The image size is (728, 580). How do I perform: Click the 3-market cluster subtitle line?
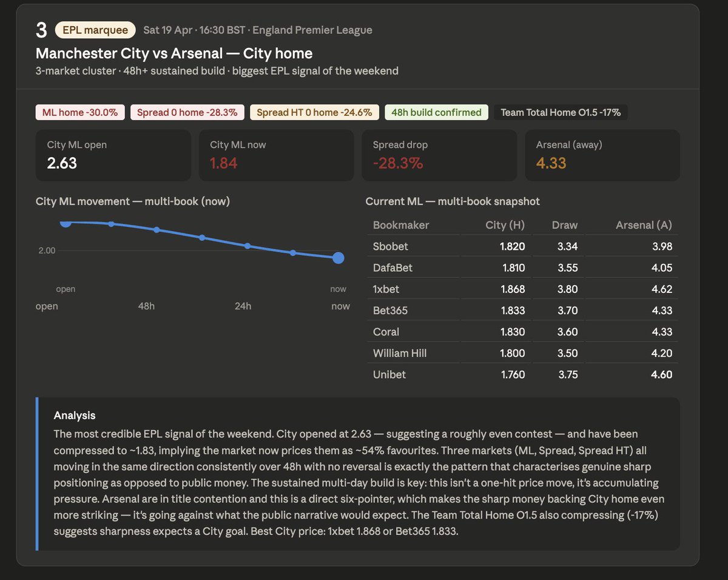pyautogui.click(x=217, y=71)
